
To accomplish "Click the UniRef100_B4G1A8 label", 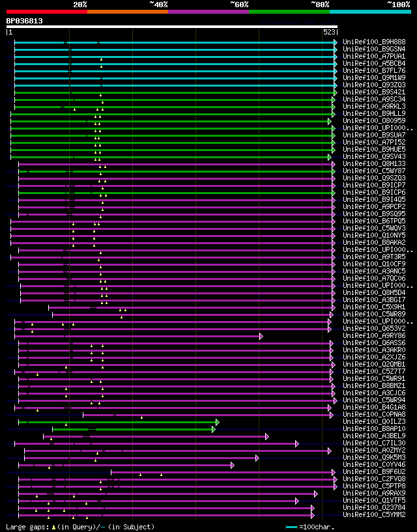I will 374,408.
